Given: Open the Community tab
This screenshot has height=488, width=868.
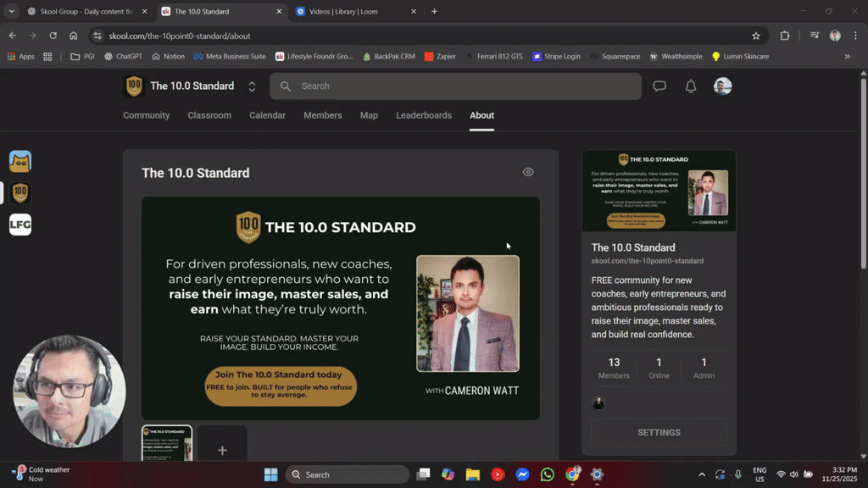Looking at the screenshot, I should click(146, 115).
